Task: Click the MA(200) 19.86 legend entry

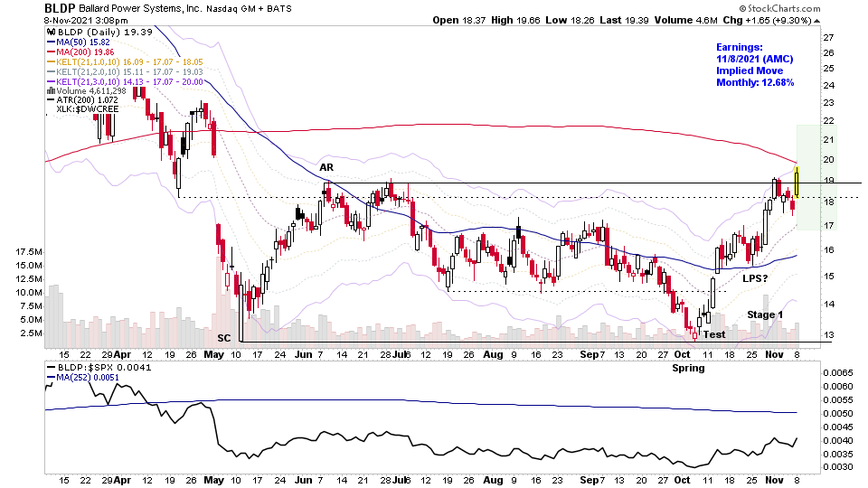Action: point(80,52)
